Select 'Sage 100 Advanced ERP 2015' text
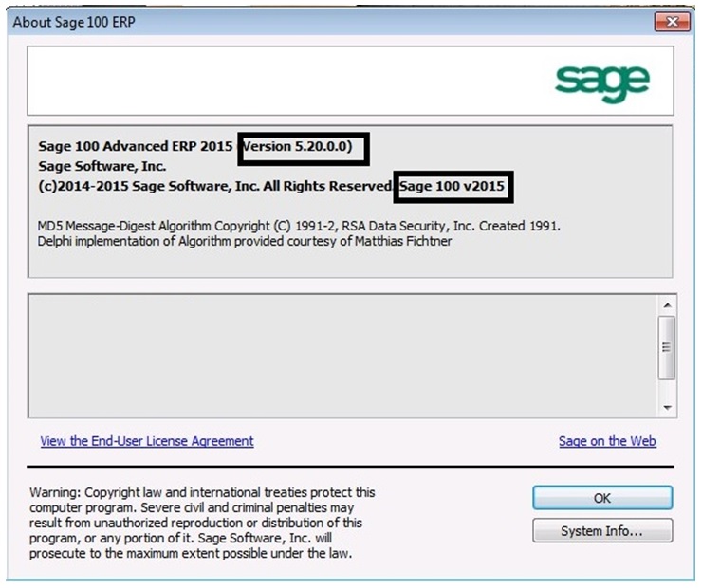 tap(136, 146)
